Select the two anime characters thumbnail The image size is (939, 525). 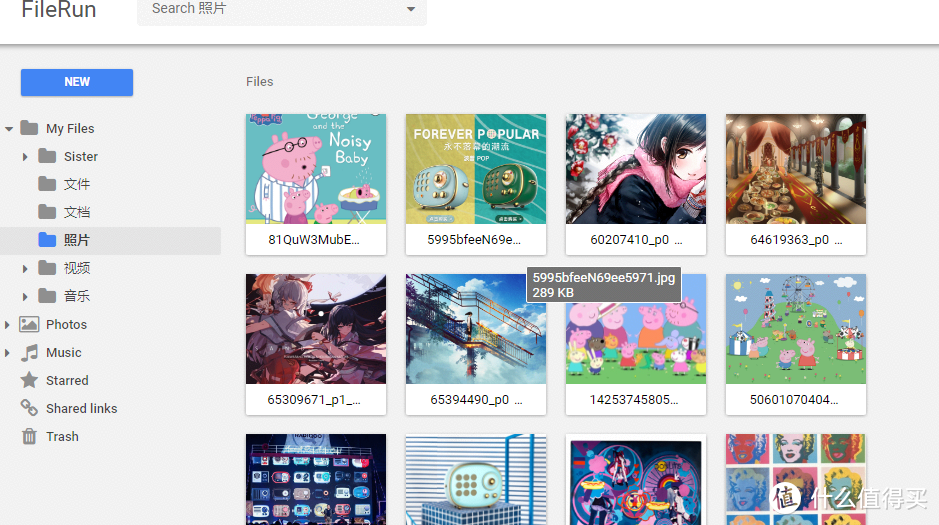(x=316, y=329)
